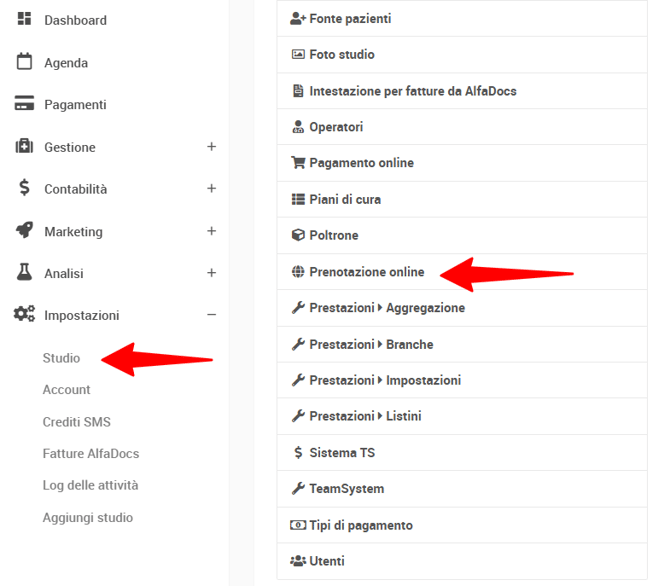670x586 pixels.
Task: Collapse Impostazioni with the minus sign
Action: pos(211,315)
